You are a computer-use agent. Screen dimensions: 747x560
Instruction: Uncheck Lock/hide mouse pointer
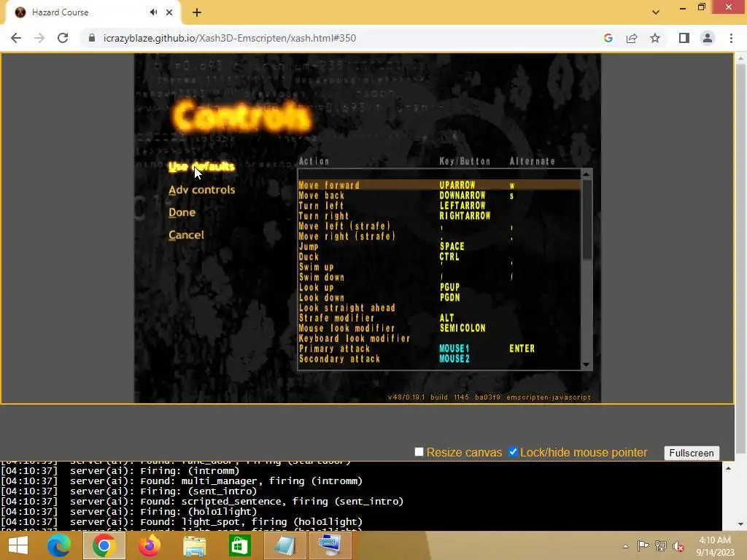[x=513, y=452]
